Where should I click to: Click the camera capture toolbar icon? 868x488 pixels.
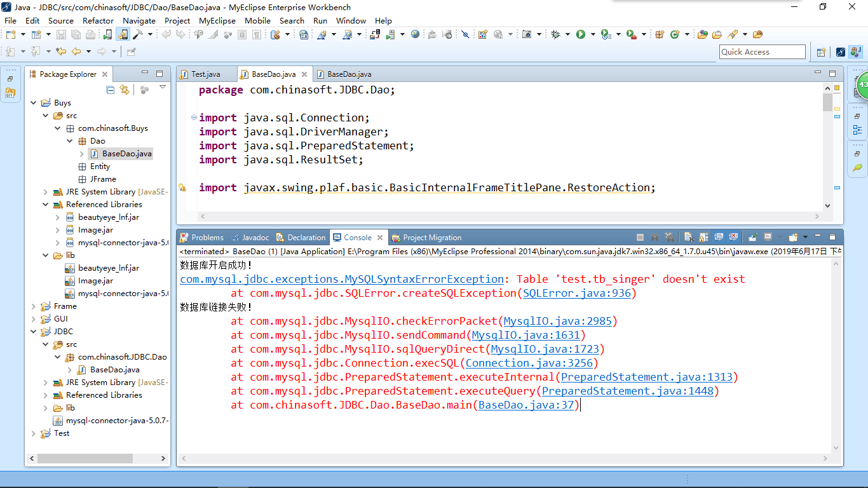point(527,34)
